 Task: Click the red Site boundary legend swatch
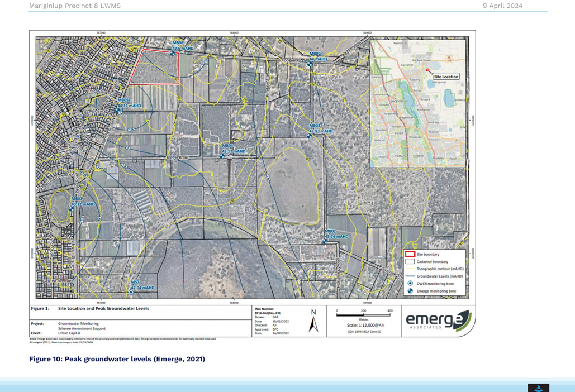click(x=410, y=254)
